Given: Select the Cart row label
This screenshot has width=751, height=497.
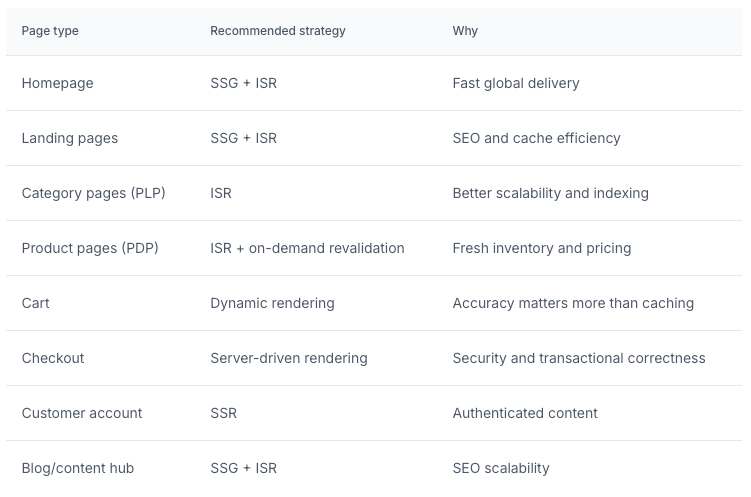Looking at the screenshot, I should pos(35,304).
